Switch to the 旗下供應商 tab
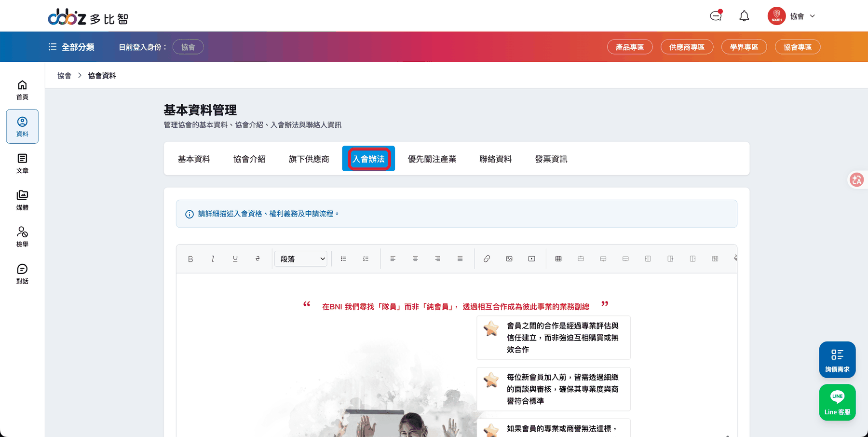Screen dimensions: 868x437 point(309,159)
